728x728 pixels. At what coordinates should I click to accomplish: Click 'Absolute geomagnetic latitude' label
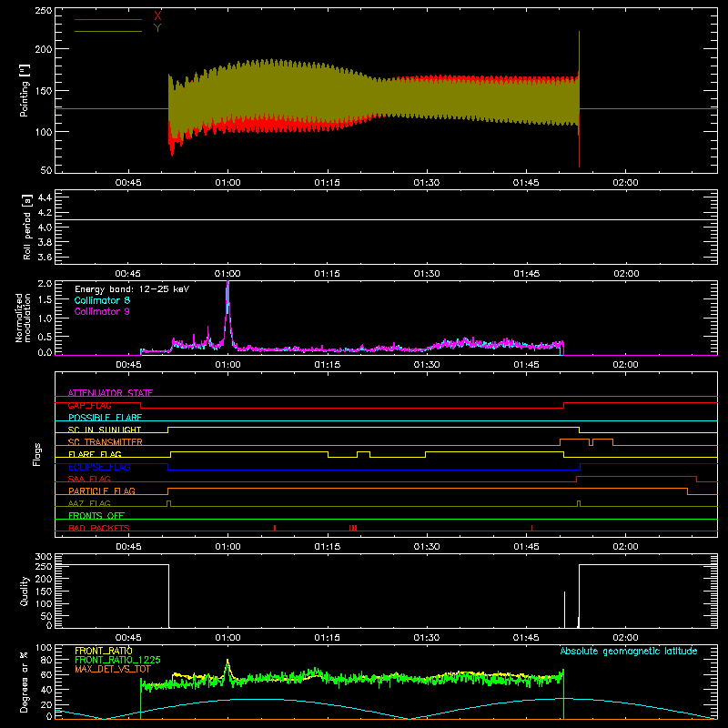[x=629, y=651]
